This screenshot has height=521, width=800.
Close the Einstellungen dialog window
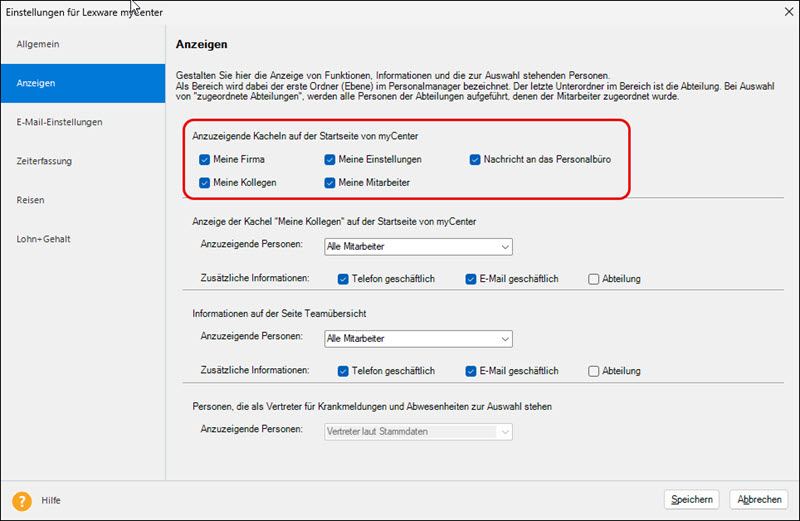pyautogui.click(x=780, y=11)
